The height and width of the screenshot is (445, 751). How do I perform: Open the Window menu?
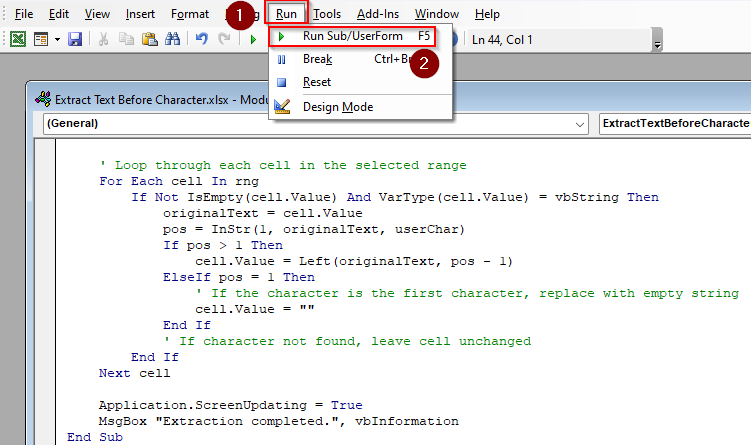point(437,14)
